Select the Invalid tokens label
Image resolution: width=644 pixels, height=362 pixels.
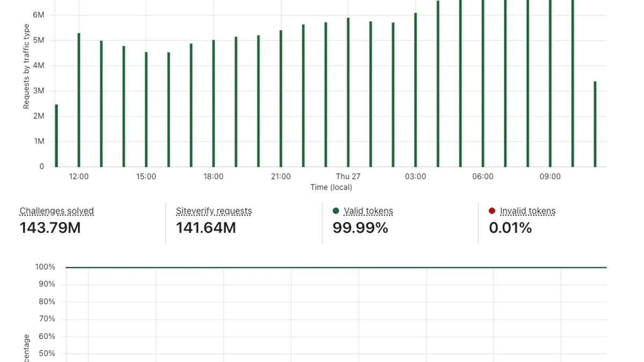click(x=528, y=211)
